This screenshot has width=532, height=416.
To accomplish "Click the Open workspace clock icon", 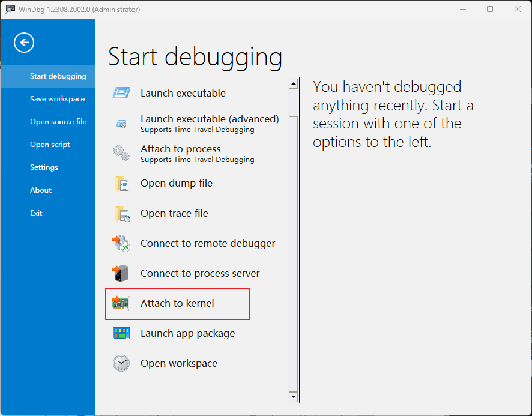I will [121, 363].
